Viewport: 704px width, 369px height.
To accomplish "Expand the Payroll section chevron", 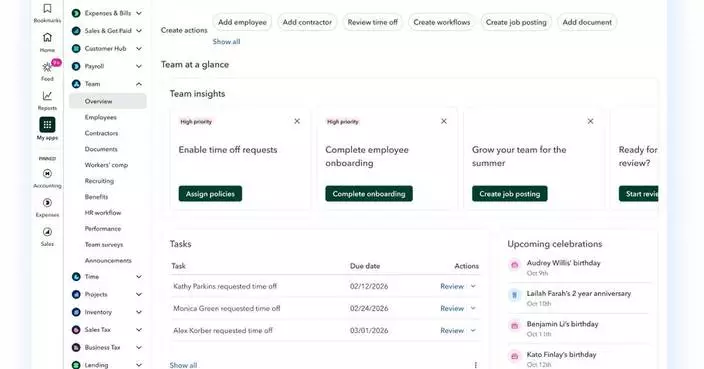I will coord(139,66).
